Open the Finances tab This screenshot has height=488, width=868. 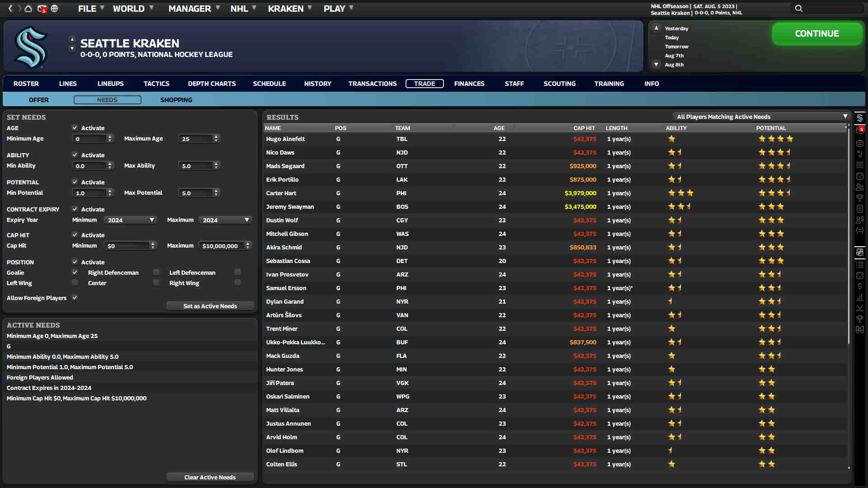coord(469,84)
